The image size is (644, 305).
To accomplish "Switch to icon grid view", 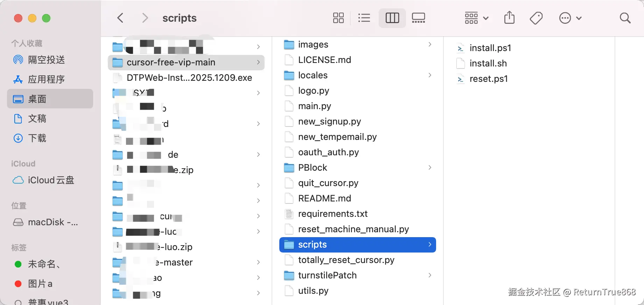I will pos(338,18).
